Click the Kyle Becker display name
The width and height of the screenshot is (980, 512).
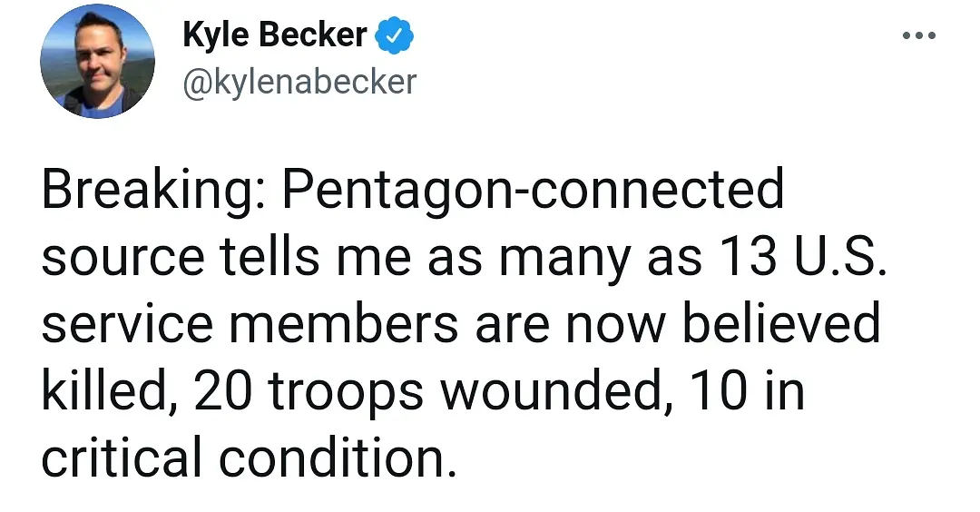tap(275, 35)
